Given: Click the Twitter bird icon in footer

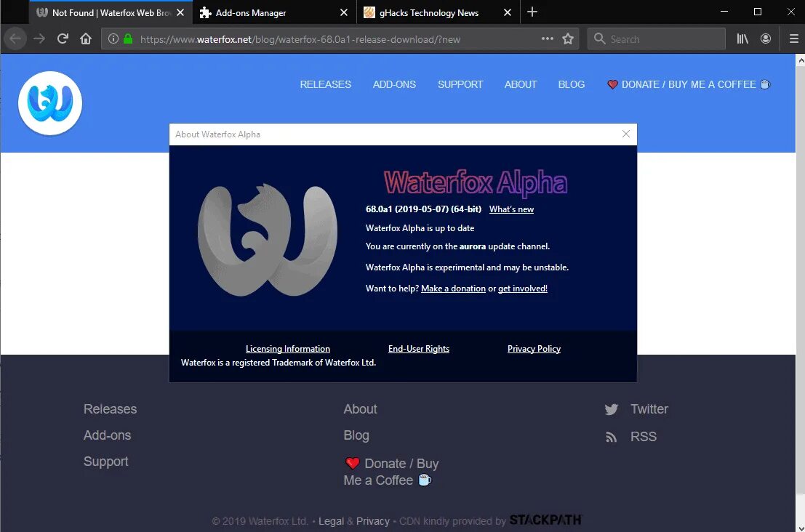Looking at the screenshot, I should [611, 409].
